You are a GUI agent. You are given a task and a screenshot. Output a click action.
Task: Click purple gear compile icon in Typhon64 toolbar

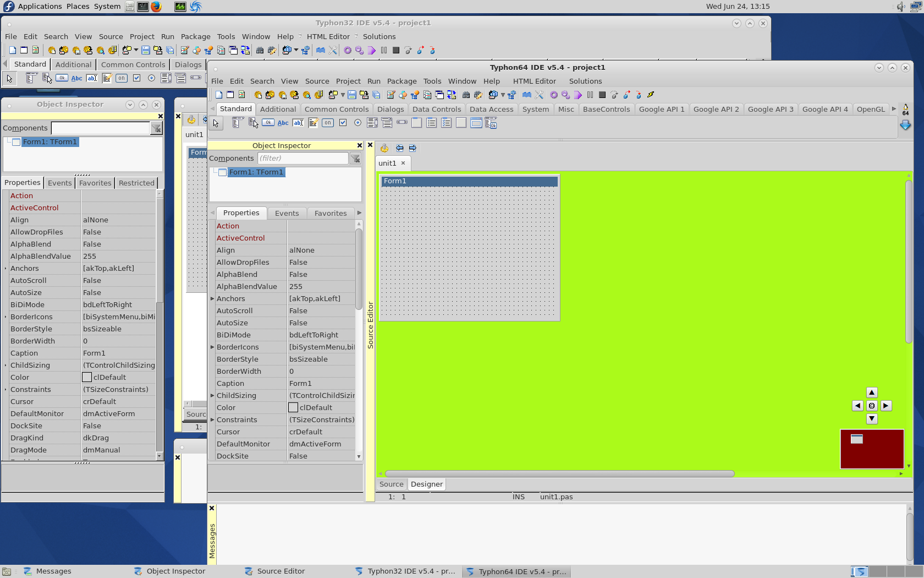554,95
